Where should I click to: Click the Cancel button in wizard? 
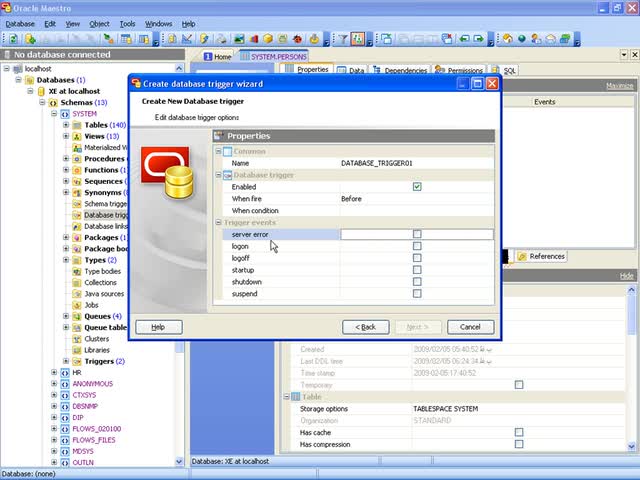pyautogui.click(x=470, y=327)
